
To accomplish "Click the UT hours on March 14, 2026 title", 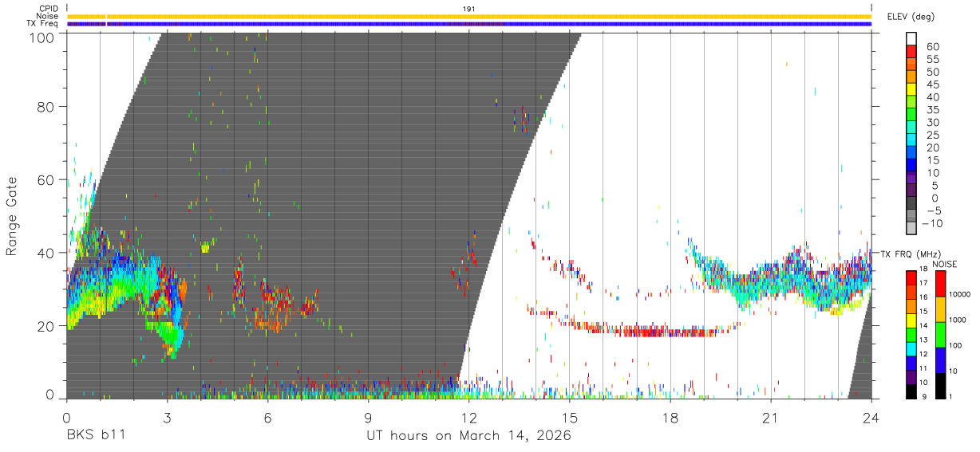I will pos(468,437).
